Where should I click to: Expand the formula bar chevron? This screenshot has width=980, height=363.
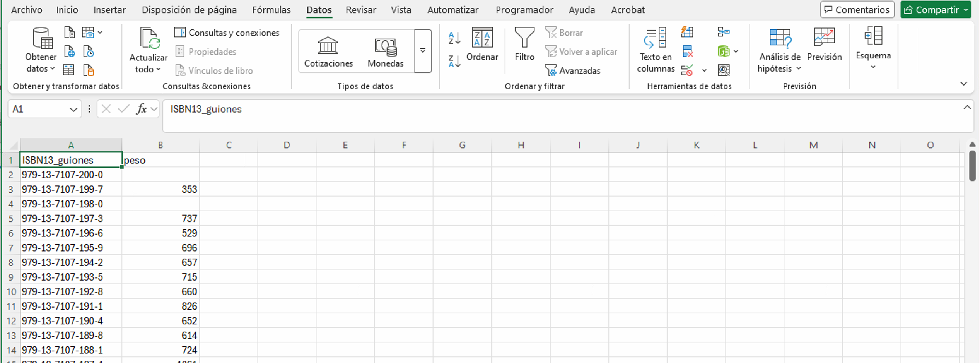[967, 108]
